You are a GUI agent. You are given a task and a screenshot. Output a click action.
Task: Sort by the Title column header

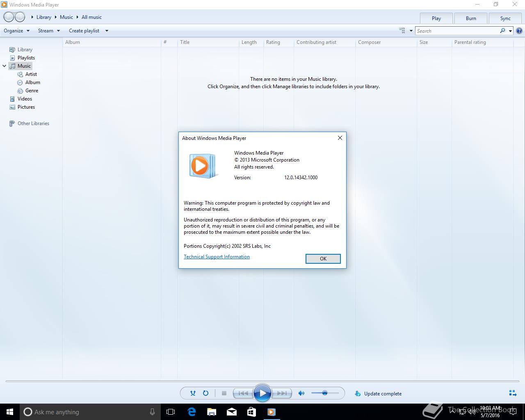208,42
